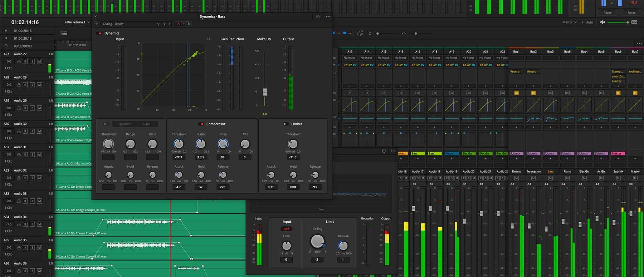
Task: Toggle the Compressor on/off switch
Action: click(201, 124)
